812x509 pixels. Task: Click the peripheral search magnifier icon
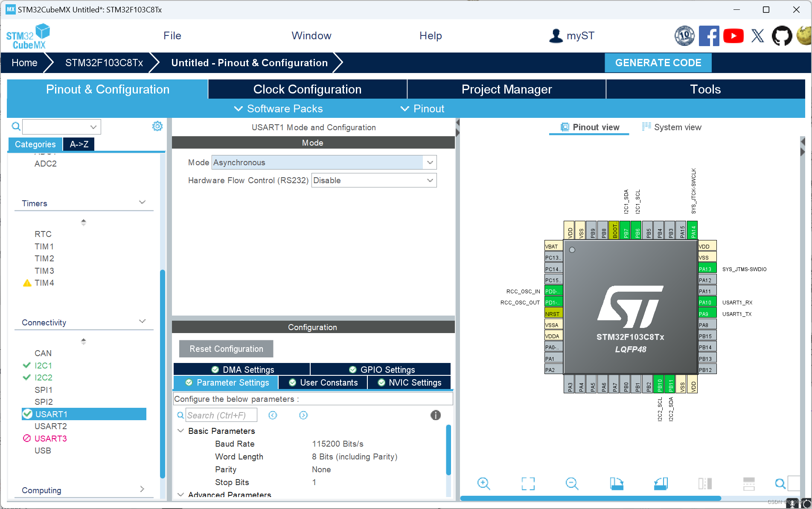(16, 126)
